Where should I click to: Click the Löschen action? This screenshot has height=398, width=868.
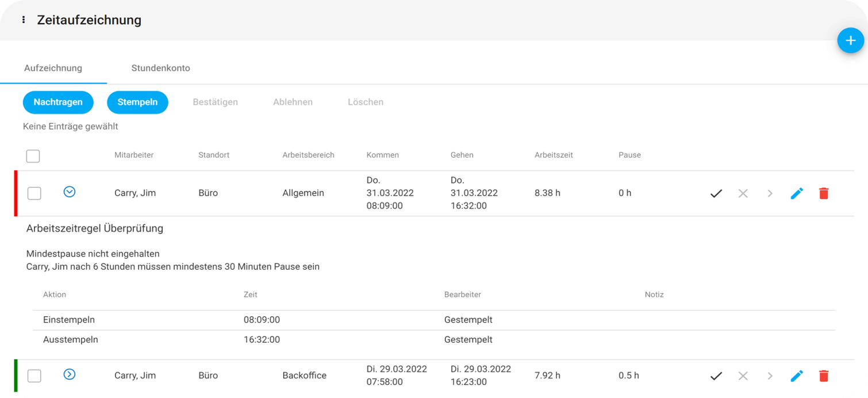(x=366, y=102)
